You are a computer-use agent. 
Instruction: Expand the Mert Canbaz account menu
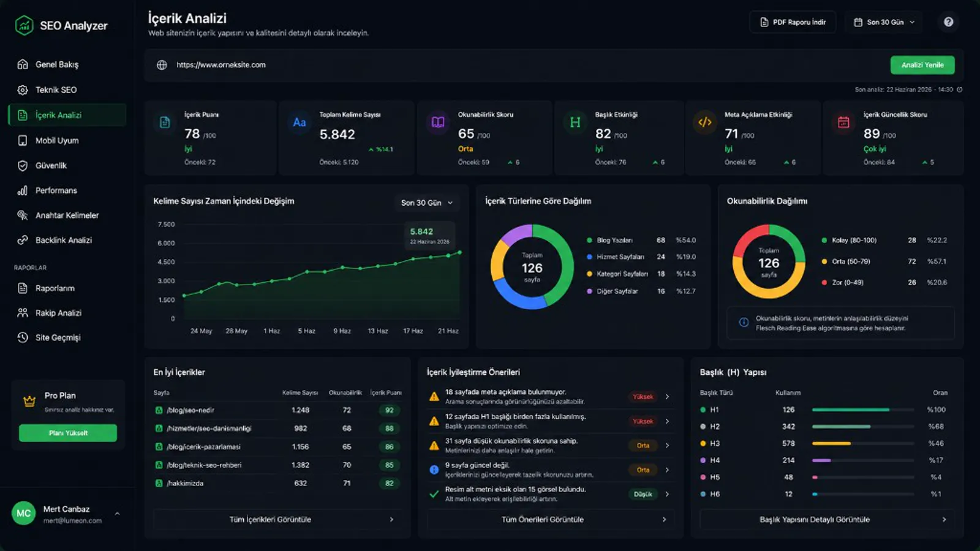click(x=117, y=514)
